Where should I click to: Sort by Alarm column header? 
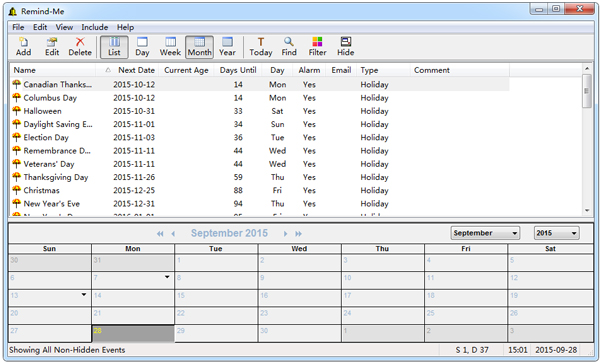pyautogui.click(x=309, y=70)
